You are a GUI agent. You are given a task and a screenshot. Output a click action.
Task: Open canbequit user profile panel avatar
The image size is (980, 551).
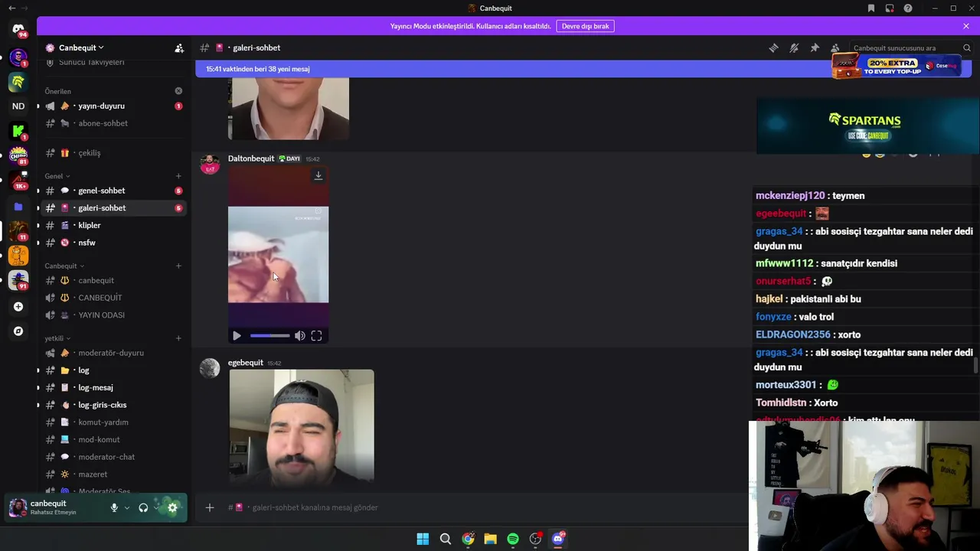coord(18,507)
